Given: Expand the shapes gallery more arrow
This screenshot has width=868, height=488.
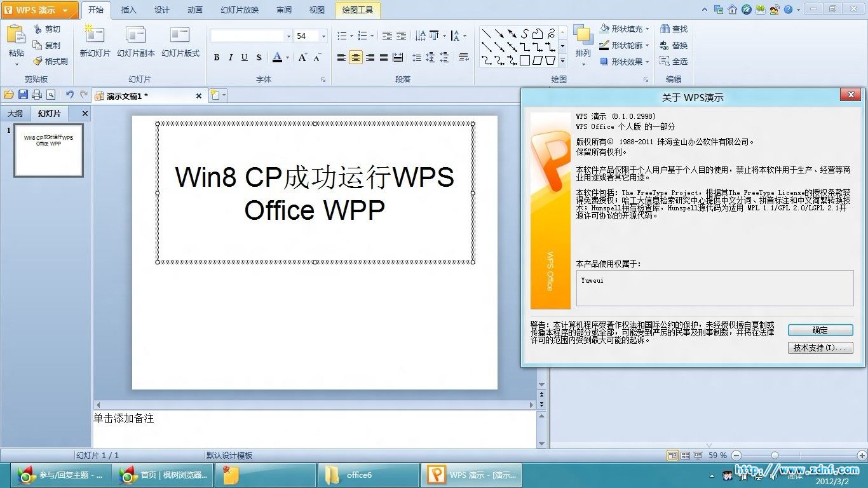Looking at the screenshot, I should pyautogui.click(x=562, y=61).
